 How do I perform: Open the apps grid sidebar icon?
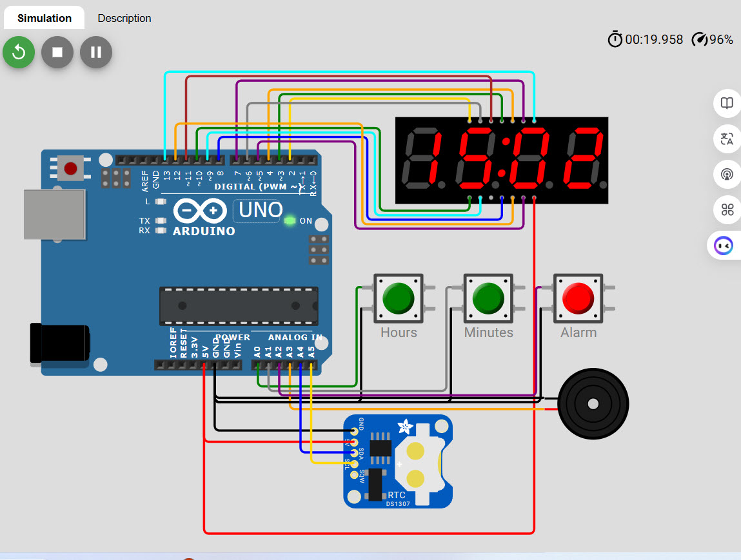point(727,209)
